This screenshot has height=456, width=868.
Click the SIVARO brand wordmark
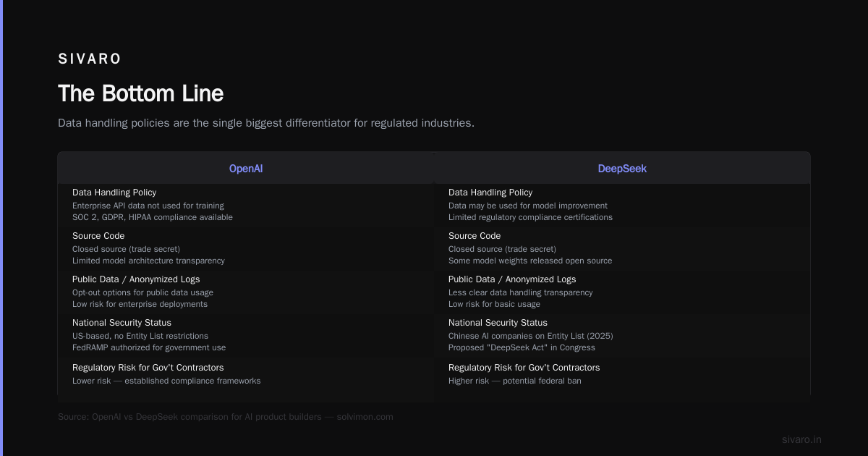pyautogui.click(x=90, y=59)
